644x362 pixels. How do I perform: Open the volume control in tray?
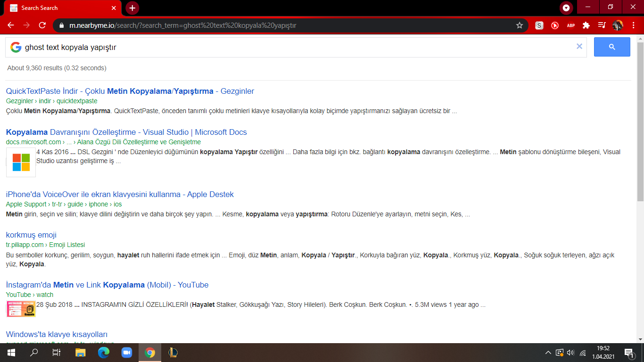[570, 353]
